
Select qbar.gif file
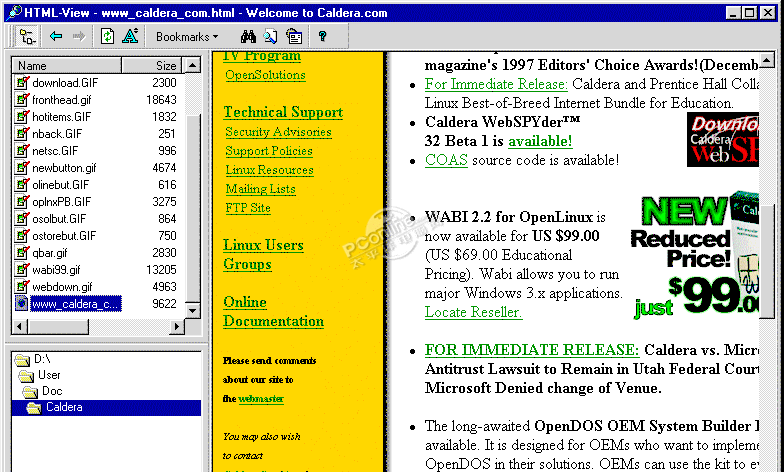50,253
